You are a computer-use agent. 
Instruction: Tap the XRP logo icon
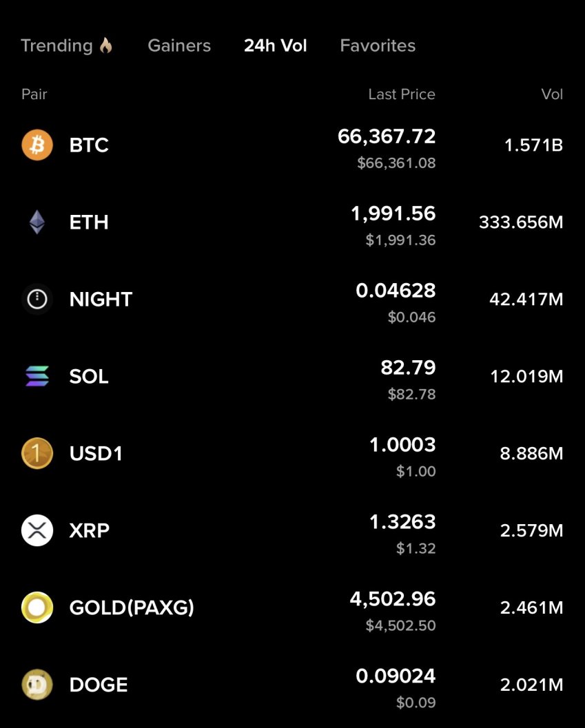[37, 531]
